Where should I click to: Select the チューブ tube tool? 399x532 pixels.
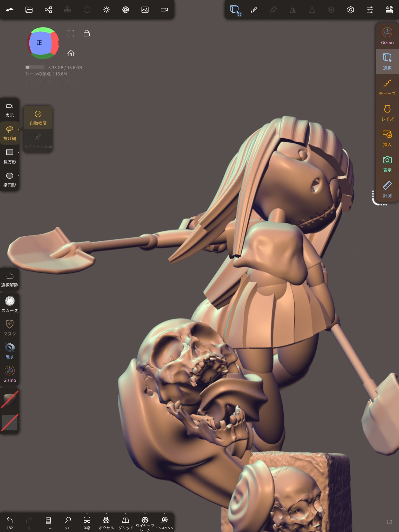[387, 87]
